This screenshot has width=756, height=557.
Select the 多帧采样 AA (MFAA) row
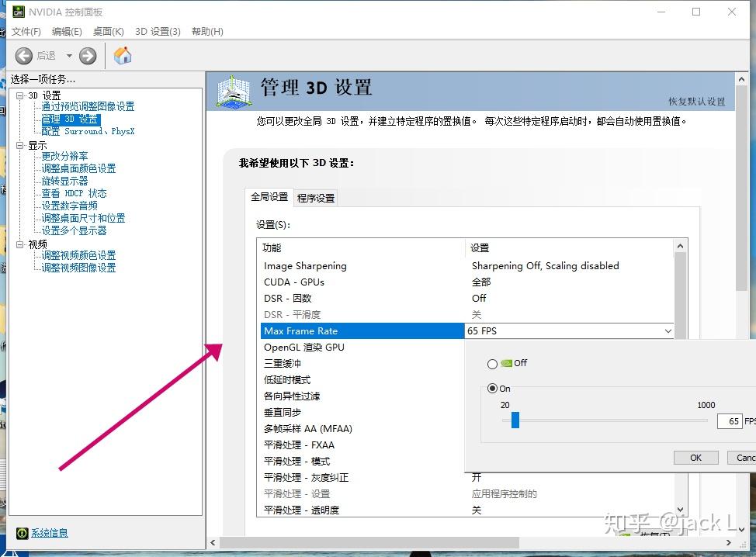click(362, 429)
